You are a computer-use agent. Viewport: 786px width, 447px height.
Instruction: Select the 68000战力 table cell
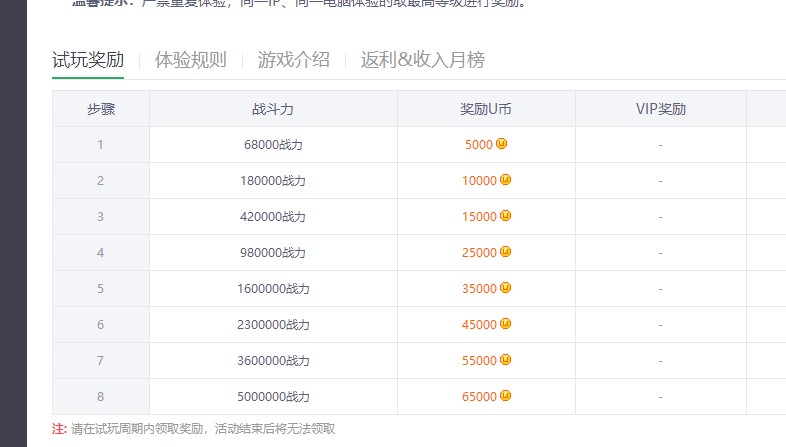click(273, 145)
